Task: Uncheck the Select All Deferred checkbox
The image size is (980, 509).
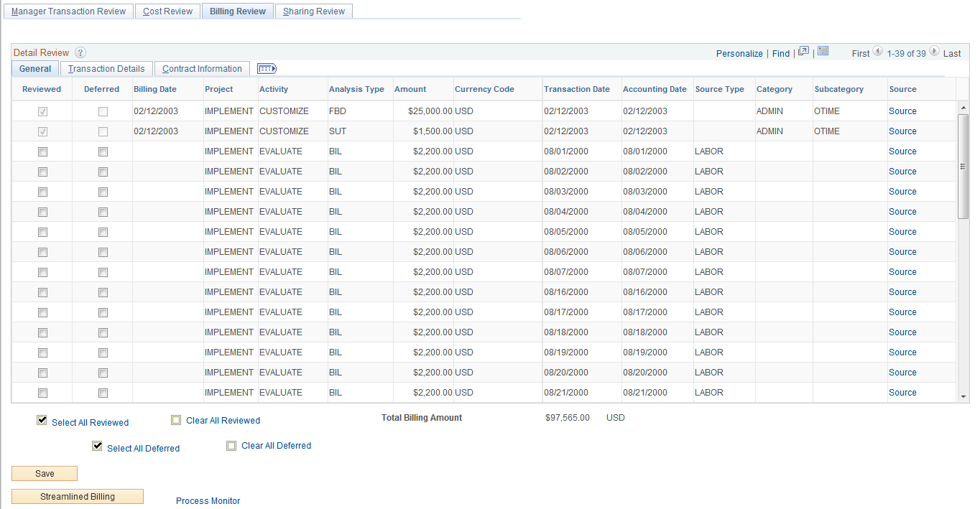Action: click(x=97, y=446)
